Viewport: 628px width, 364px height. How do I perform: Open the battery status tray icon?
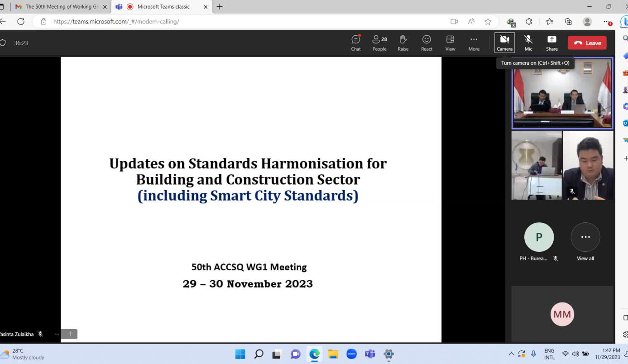(x=585, y=354)
